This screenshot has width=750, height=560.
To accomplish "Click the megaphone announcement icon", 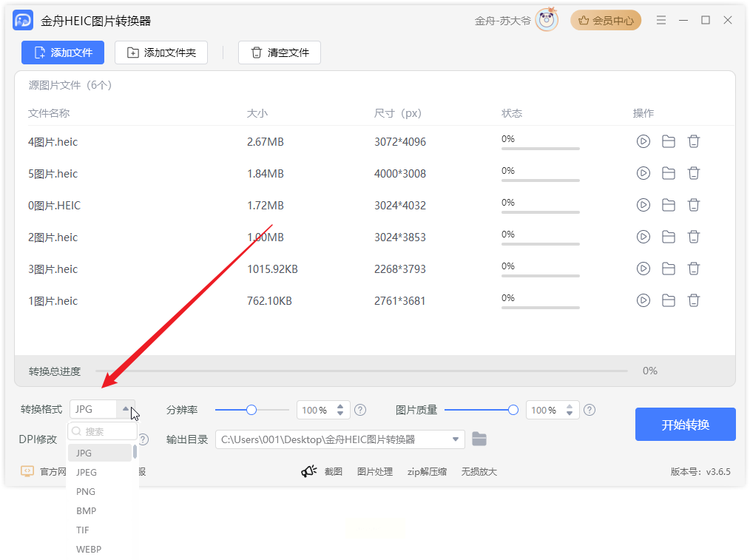I will [309, 471].
